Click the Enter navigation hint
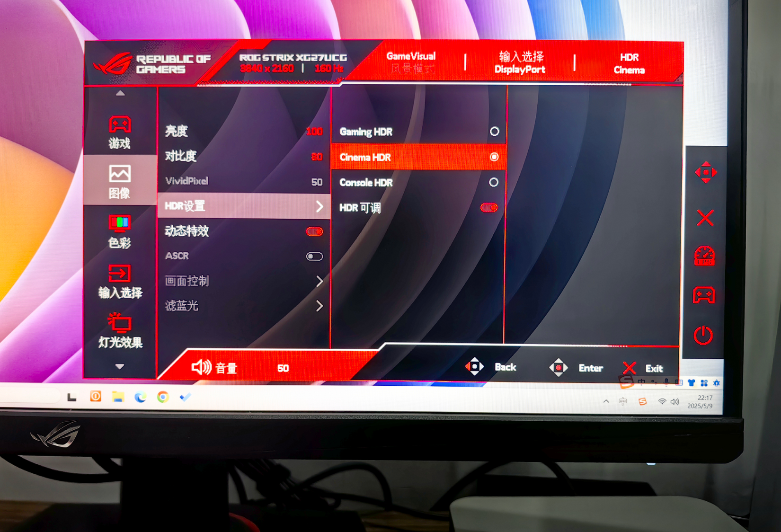The height and width of the screenshot is (532, 781). 591,368
